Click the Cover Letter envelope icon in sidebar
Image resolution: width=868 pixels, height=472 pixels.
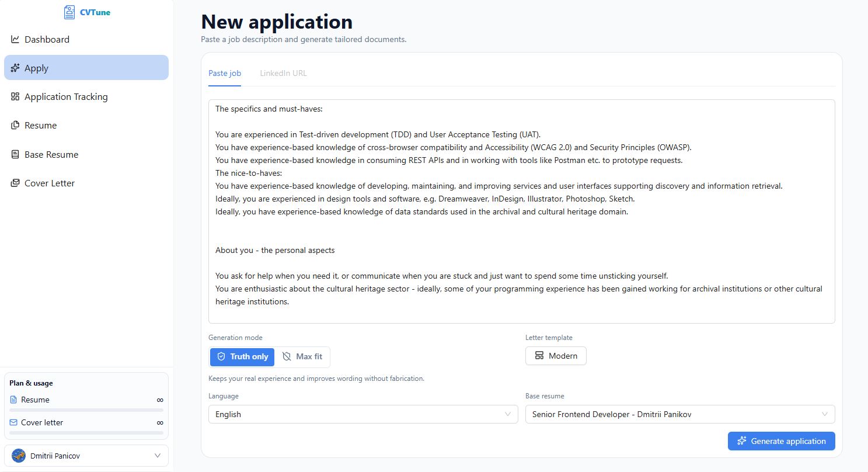(15, 183)
